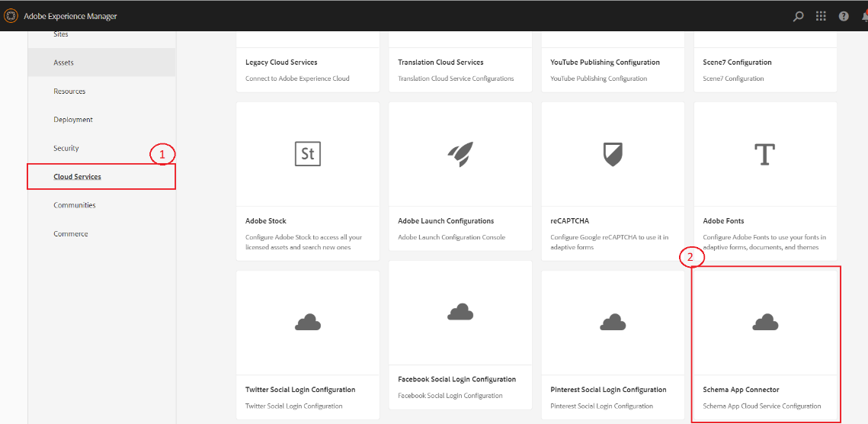Click the Twitter Social Login cloud icon
The height and width of the screenshot is (424, 868).
tap(308, 322)
